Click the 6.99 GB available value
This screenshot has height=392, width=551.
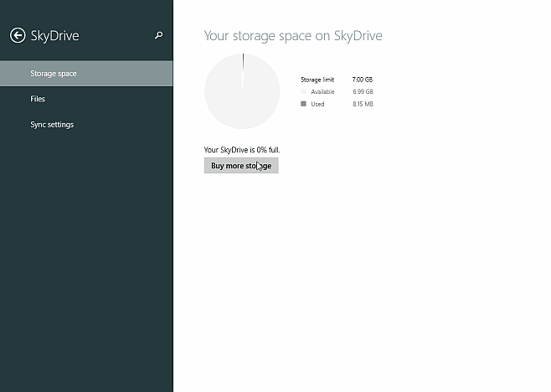click(363, 92)
